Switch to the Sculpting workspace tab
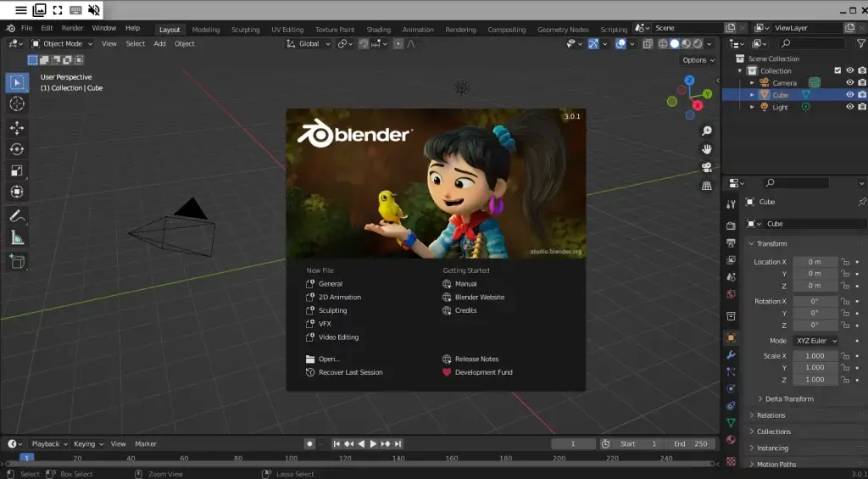Image resolution: width=868 pixels, height=479 pixels. pos(245,30)
